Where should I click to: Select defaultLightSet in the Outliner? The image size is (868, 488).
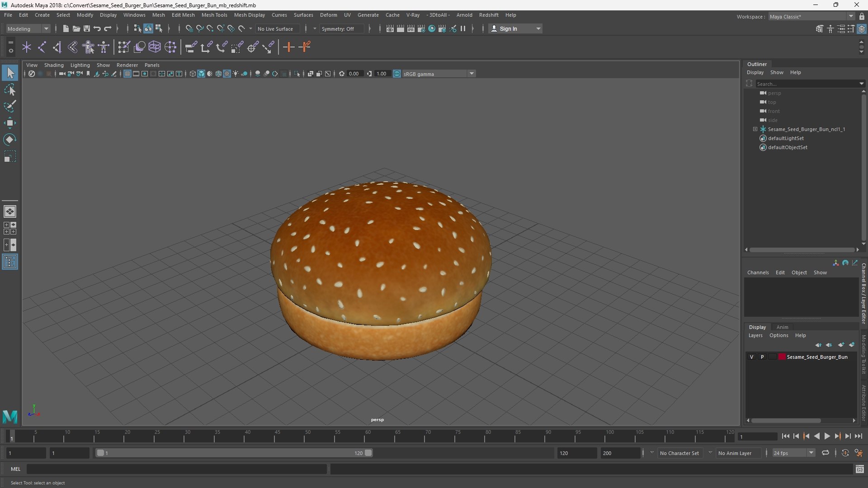coord(786,138)
